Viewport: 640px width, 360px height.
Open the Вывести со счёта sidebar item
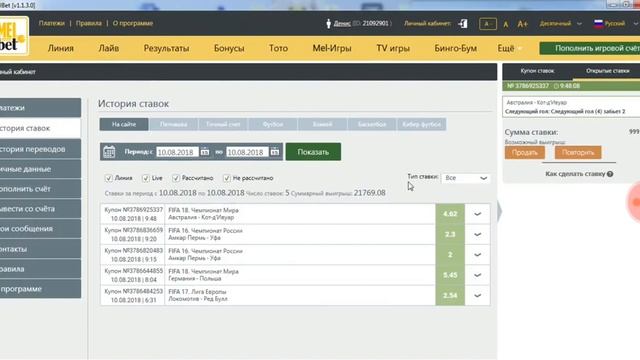click(x=40, y=209)
